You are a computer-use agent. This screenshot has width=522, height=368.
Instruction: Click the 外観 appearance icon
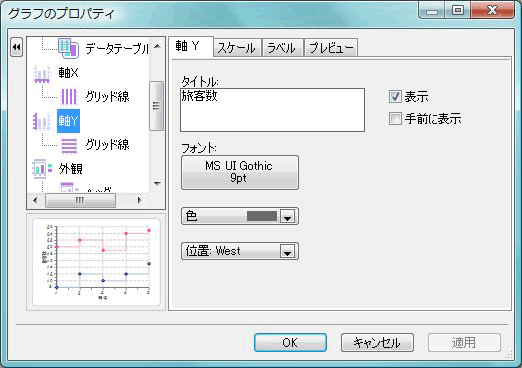click(x=42, y=169)
